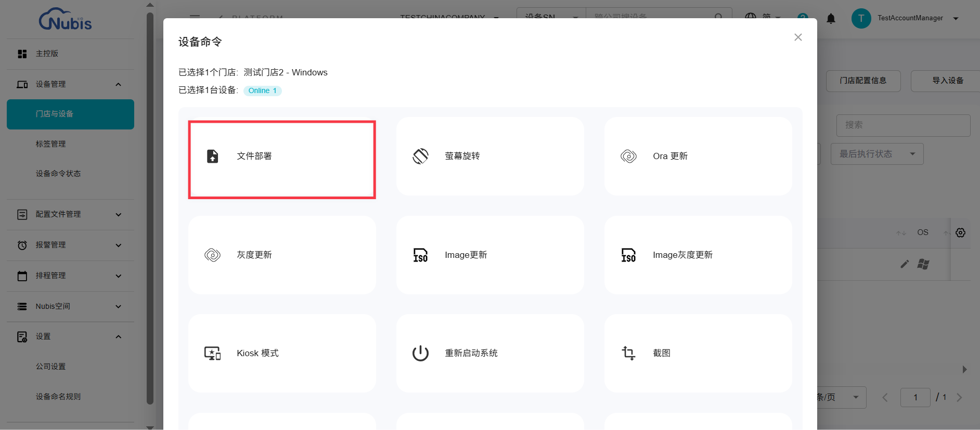This screenshot has width=980, height=430.
Task: Close the 设备命令 dialog
Action: click(798, 37)
